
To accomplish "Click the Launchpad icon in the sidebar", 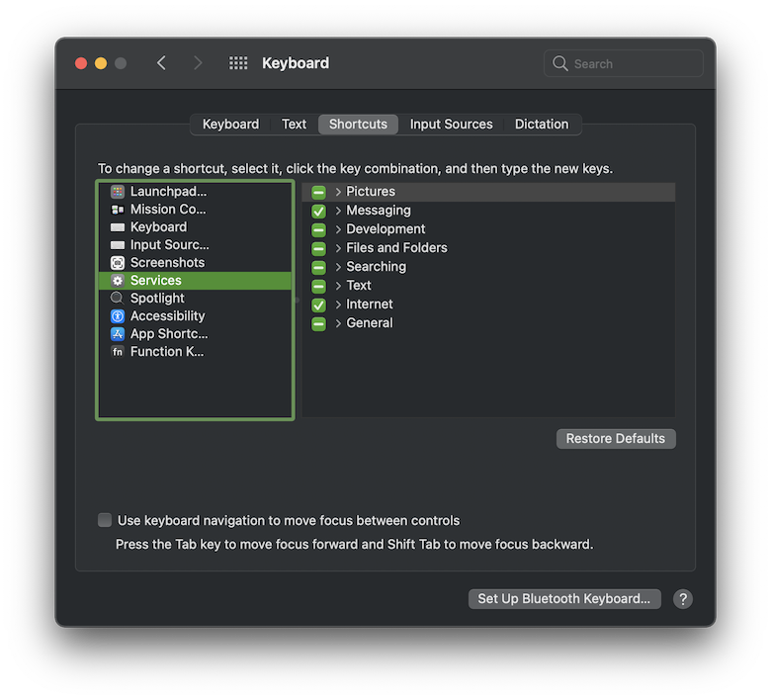I will click(118, 192).
